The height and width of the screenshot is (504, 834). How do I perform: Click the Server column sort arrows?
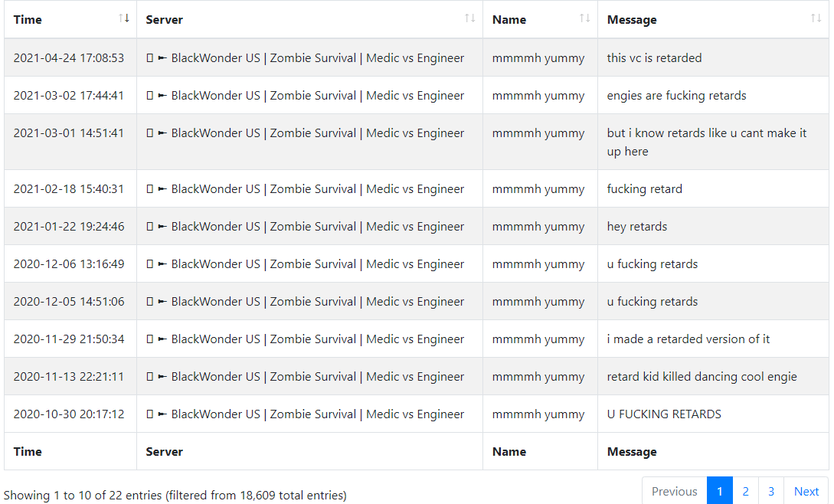[x=469, y=18]
